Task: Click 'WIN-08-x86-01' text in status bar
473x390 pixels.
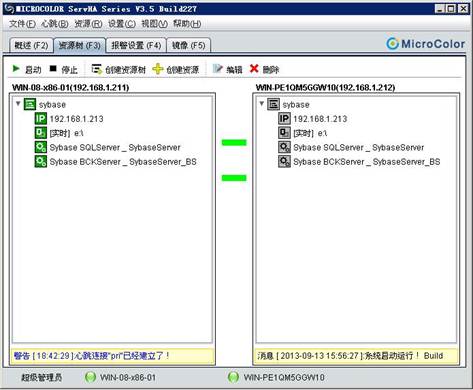Action: (128, 378)
